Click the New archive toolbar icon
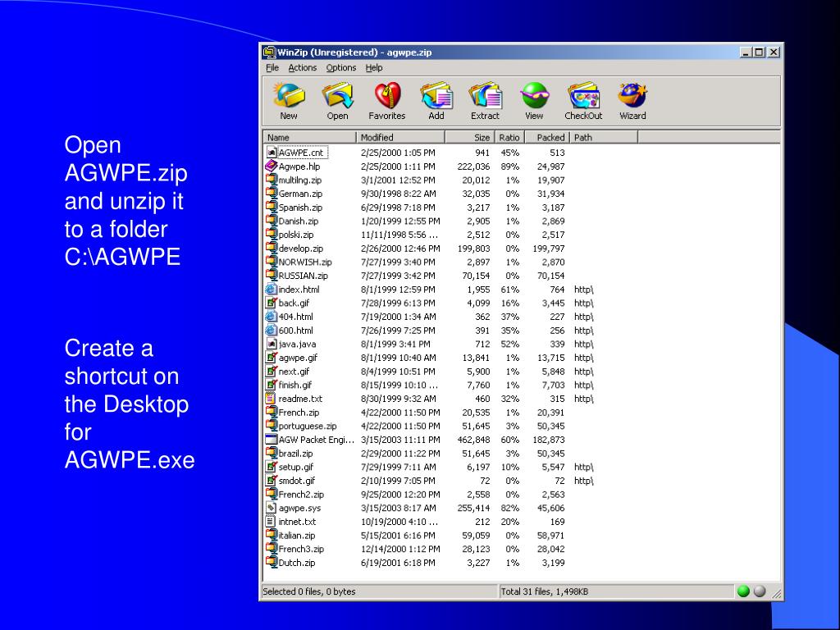840x630 pixels. click(x=288, y=96)
